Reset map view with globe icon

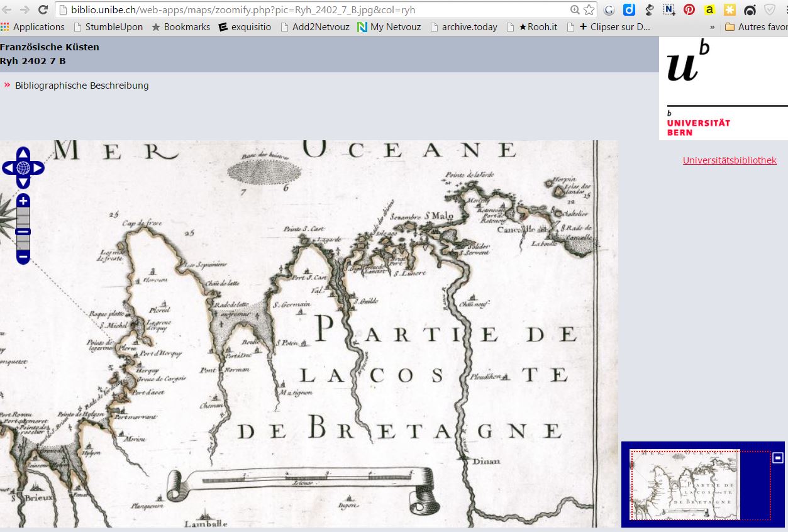point(23,168)
